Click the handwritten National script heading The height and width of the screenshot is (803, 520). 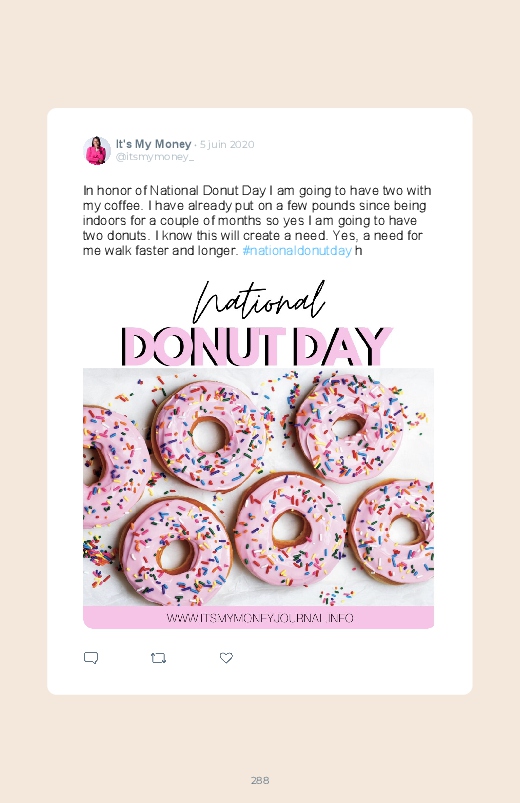click(259, 301)
